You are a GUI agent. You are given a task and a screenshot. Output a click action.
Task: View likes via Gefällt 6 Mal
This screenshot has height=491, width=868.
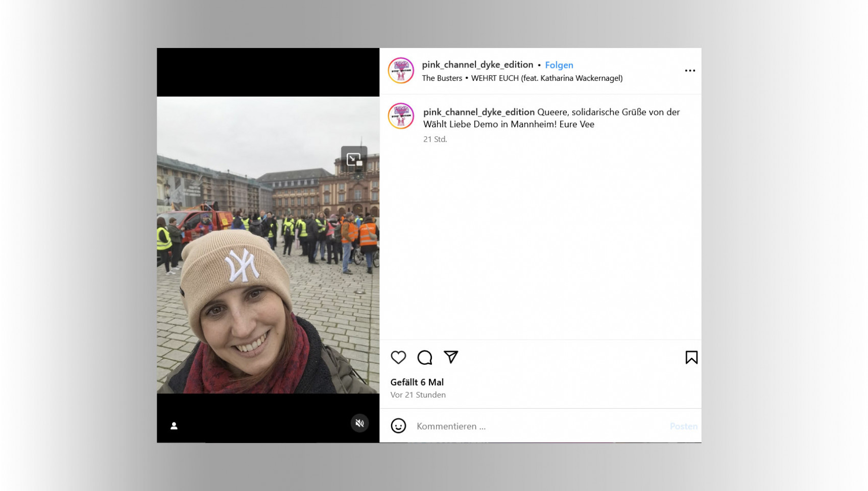click(x=417, y=382)
